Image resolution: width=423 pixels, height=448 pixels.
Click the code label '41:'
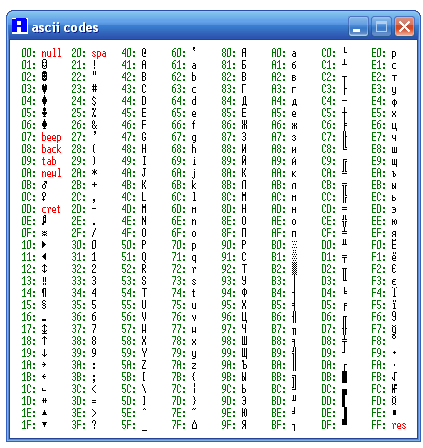(x=129, y=65)
